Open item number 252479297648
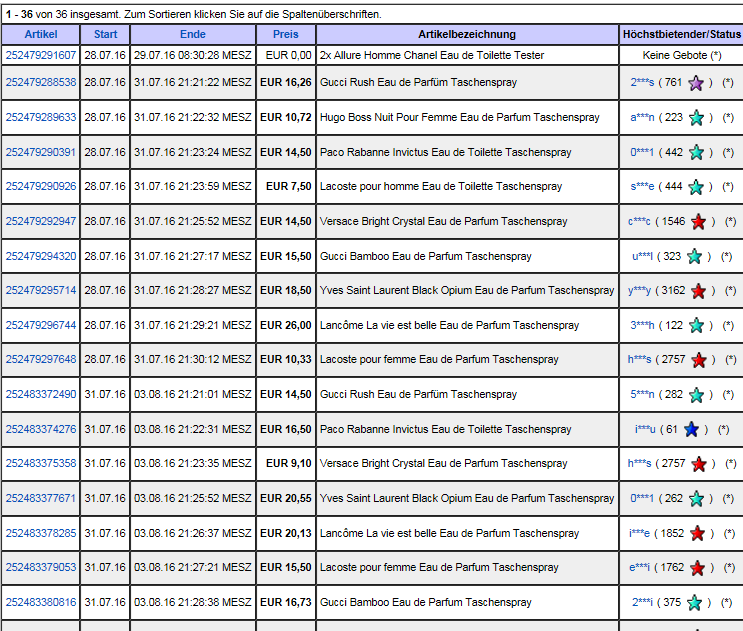This screenshot has height=631, width=743. tap(41, 360)
